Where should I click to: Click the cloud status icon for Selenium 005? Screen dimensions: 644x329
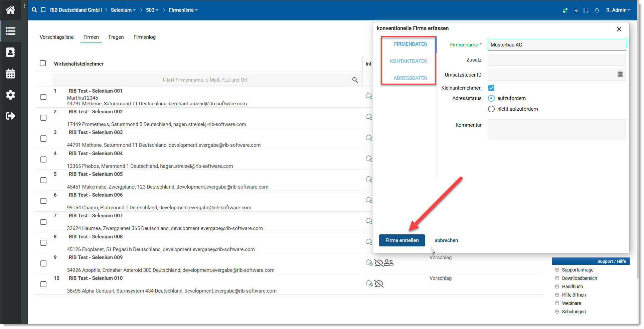(x=369, y=179)
